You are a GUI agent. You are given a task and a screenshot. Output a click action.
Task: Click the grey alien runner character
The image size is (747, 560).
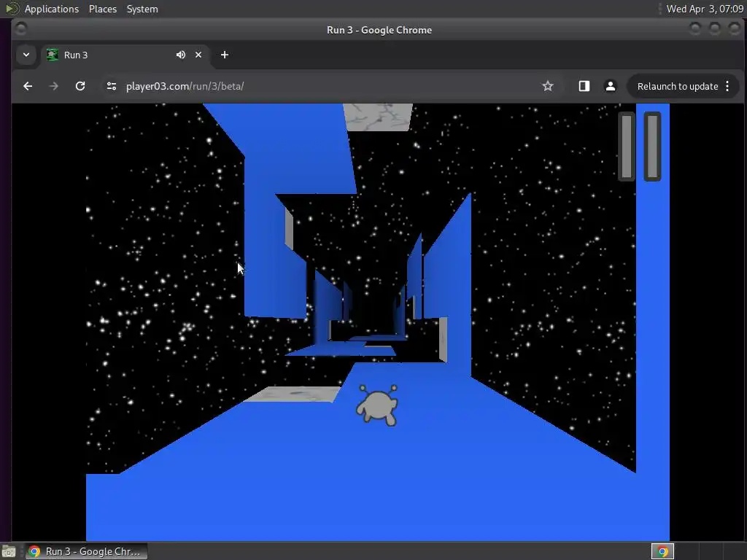pos(377,405)
